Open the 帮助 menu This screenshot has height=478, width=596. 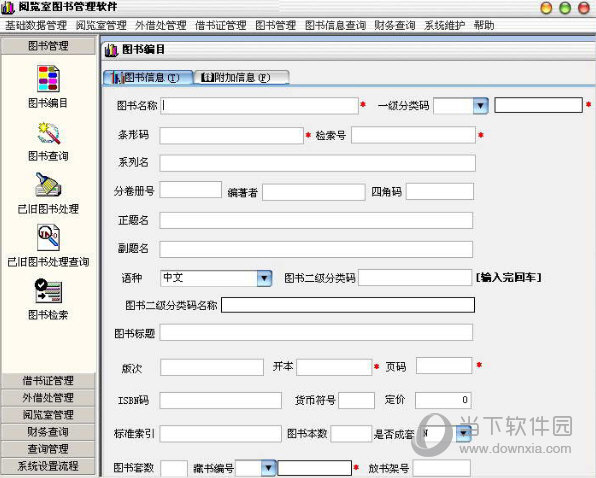click(484, 25)
